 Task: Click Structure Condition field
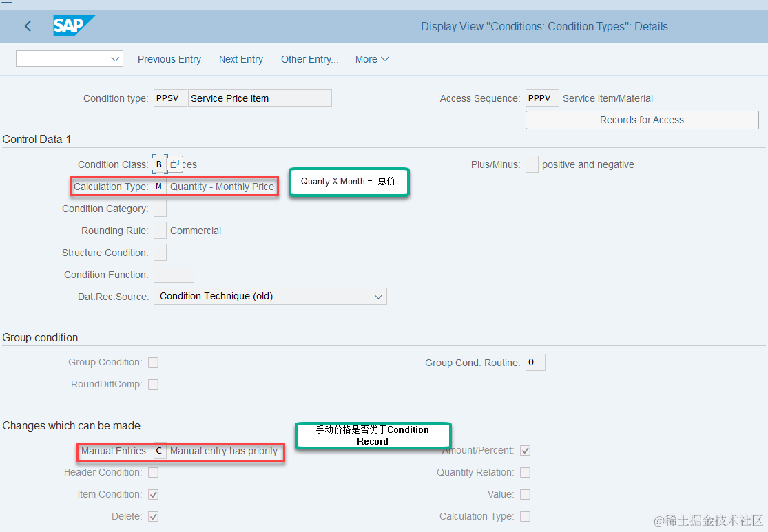[x=160, y=253]
